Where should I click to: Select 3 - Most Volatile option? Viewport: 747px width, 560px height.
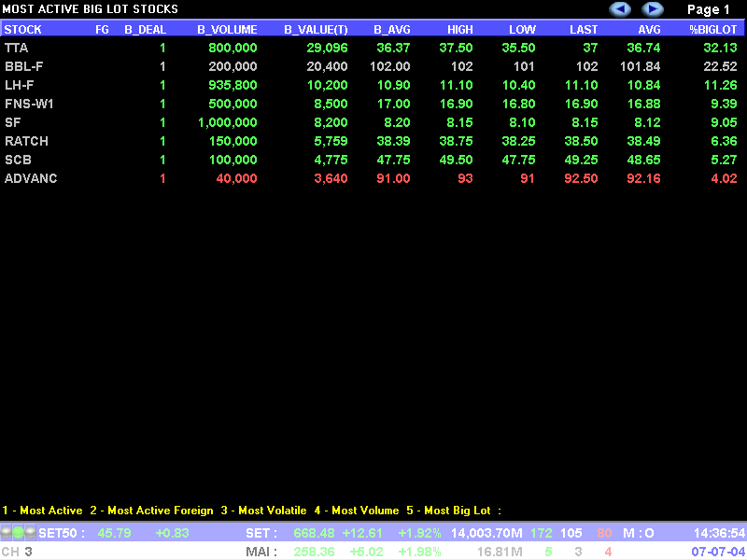263,511
